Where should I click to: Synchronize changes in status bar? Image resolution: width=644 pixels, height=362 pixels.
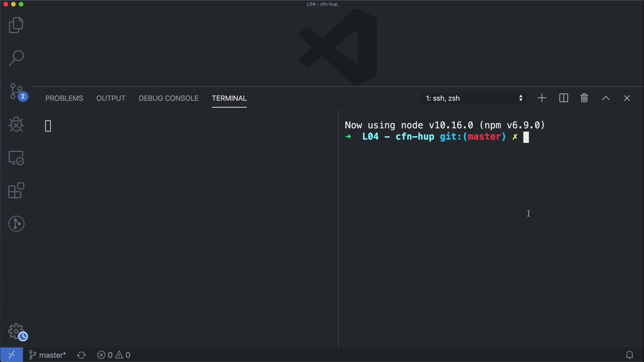click(x=82, y=355)
